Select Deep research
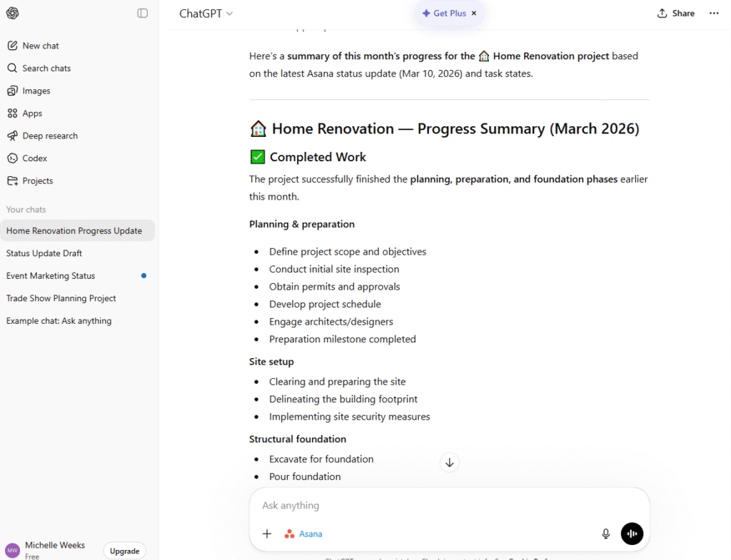Image resolution: width=731 pixels, height=560 pixels. (x=49, y=136)
